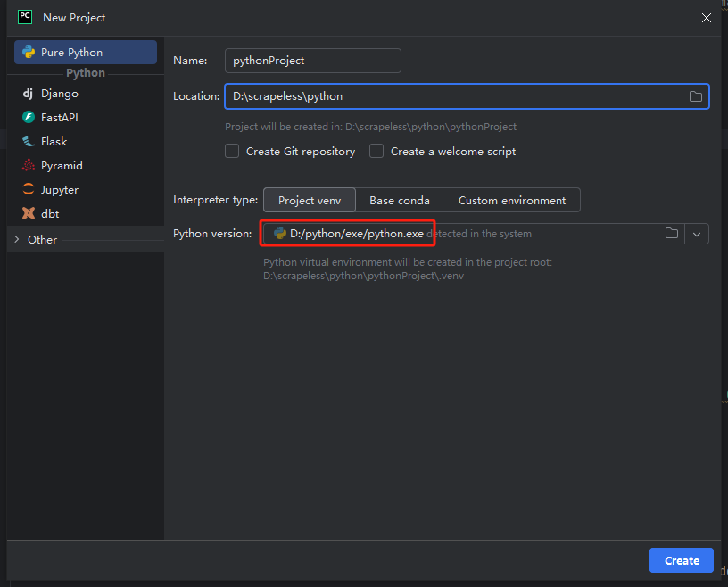Click the Python version combo box
Viewport: 728px width, 587px height.
(x=485, y=234)
